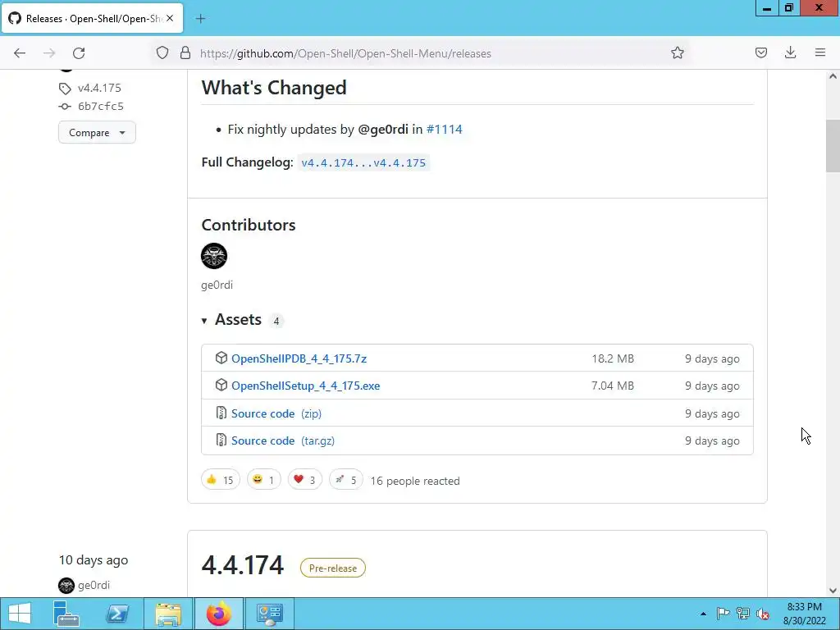The width and height of the screenshot is (840, 630).
Task: Click the Pre-release label on 4.4.174
Action: pos(333,568)
